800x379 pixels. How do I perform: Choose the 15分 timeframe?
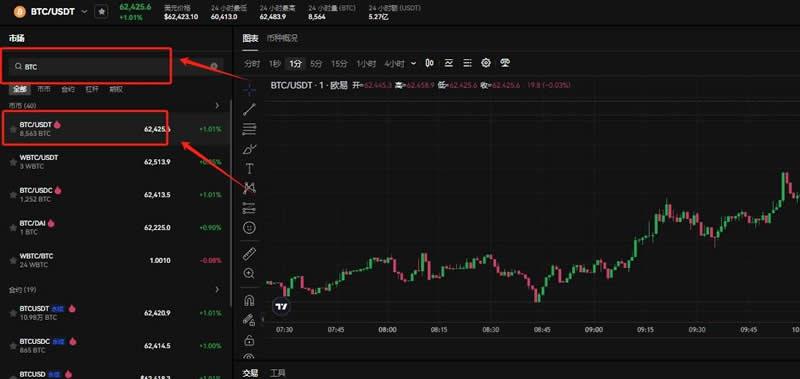point(339,64)
